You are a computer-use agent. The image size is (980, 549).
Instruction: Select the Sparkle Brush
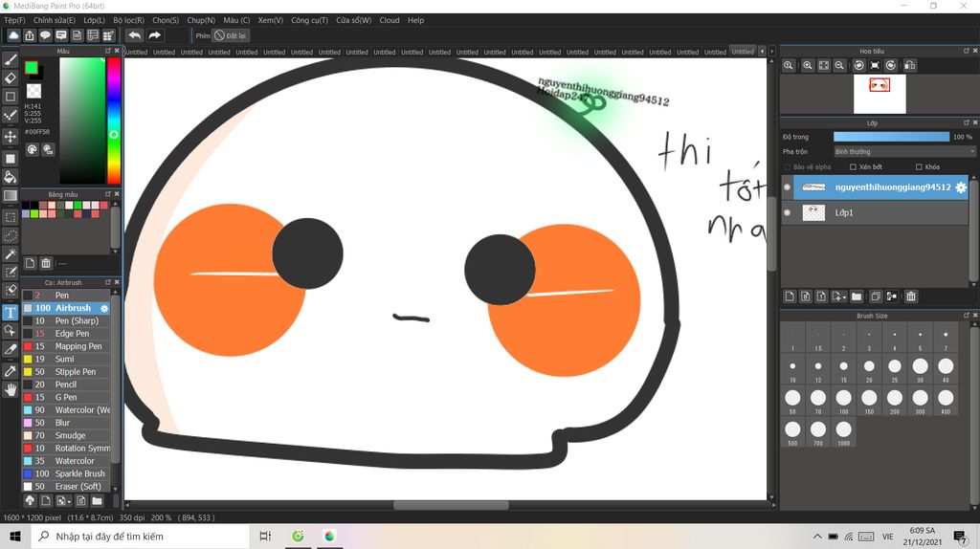click(66, 474)
